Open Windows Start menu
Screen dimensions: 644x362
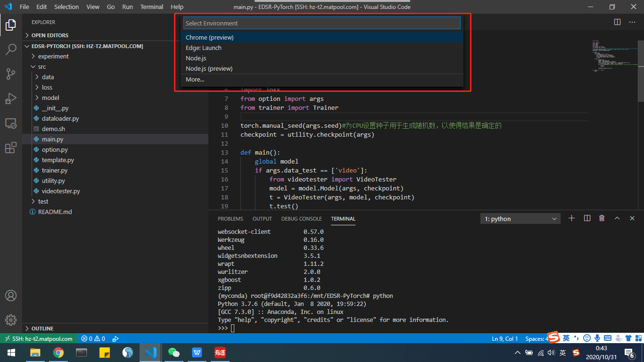pyautogui.click(x=11, y=353)
